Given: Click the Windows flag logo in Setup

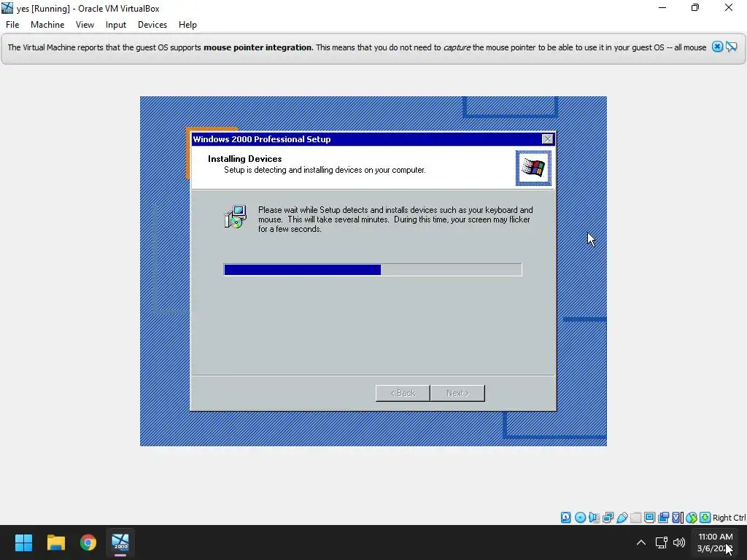Looking at the screenshot, I should [533, 168].
